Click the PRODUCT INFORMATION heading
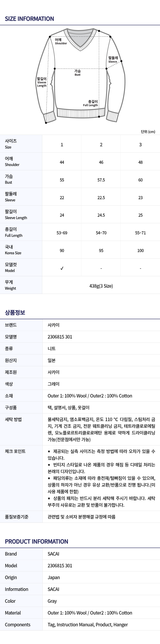 [x=36, y=541]
